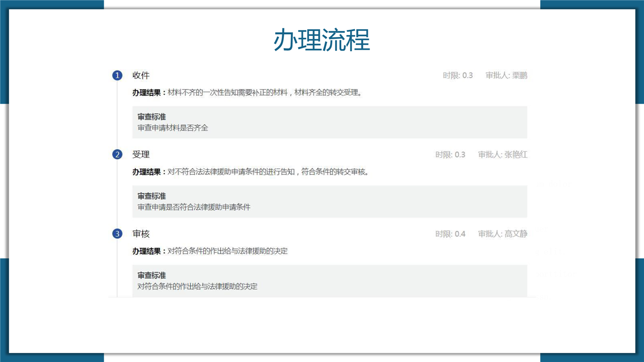Screen dimensions: 644x362
Task: Click the step 1 number circle
Action: click(117, 75)
